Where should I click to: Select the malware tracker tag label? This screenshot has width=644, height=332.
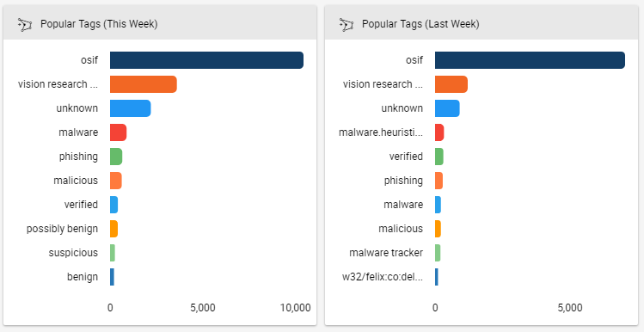386,253
